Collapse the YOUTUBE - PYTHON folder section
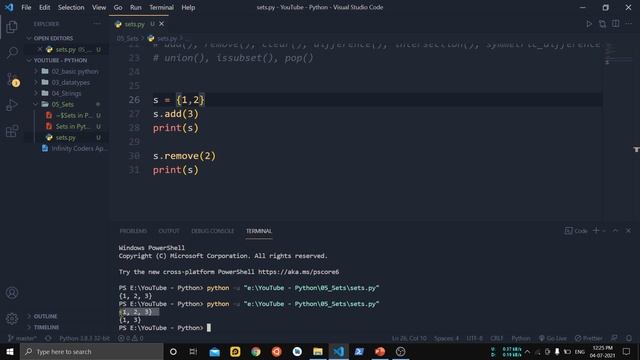This screenshot has width=640, height=360. (x=60, y=60)
